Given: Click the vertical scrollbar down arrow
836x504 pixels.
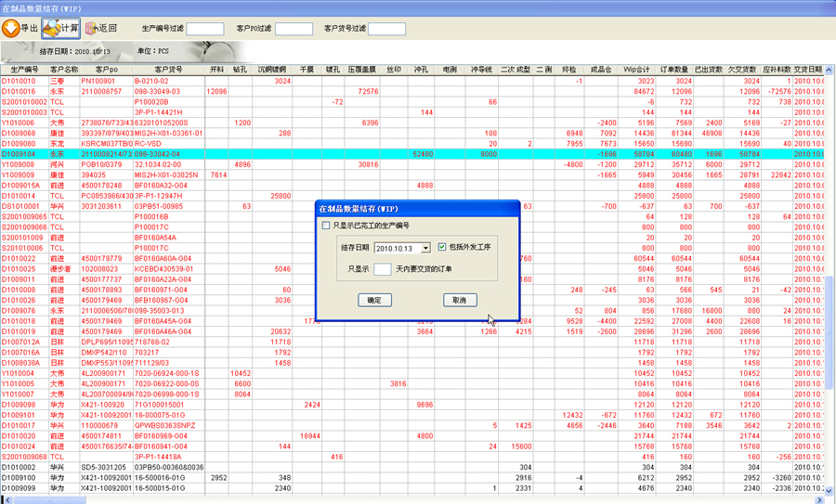Looking at the screenshot, I should pos(829,490).
